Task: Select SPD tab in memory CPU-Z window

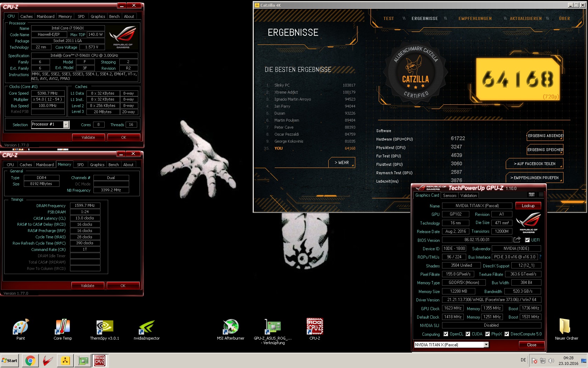Action: (80, 165)
